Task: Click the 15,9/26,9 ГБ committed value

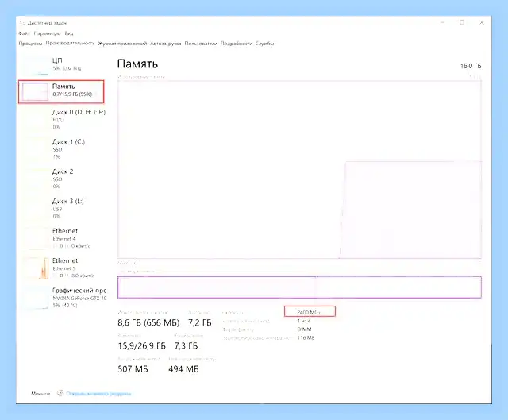Action: [x=141, y=346]
